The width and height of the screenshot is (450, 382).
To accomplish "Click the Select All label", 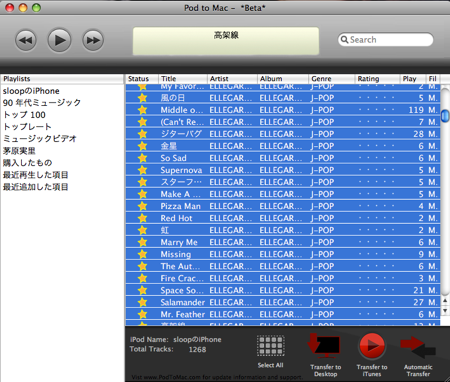I will (270, 365).
